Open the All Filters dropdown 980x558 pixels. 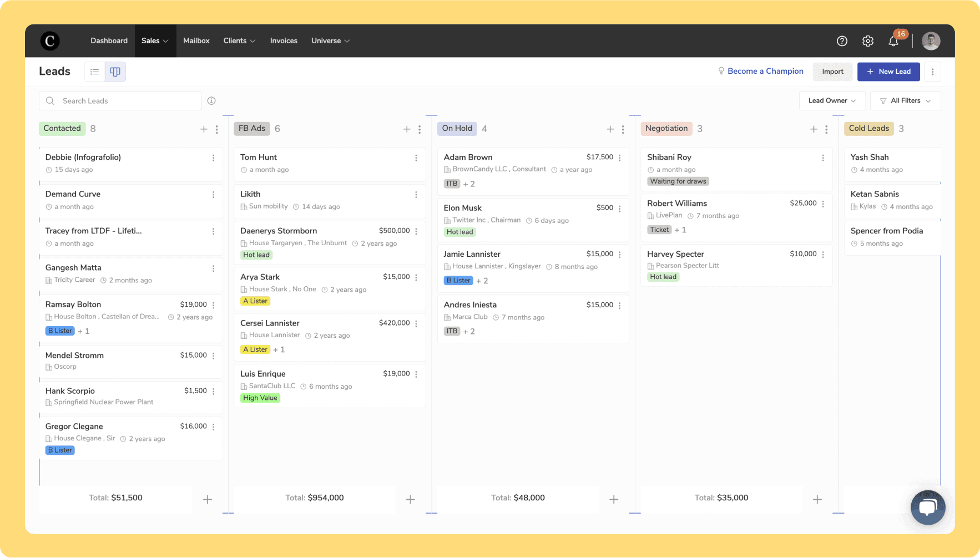[905, 101]
